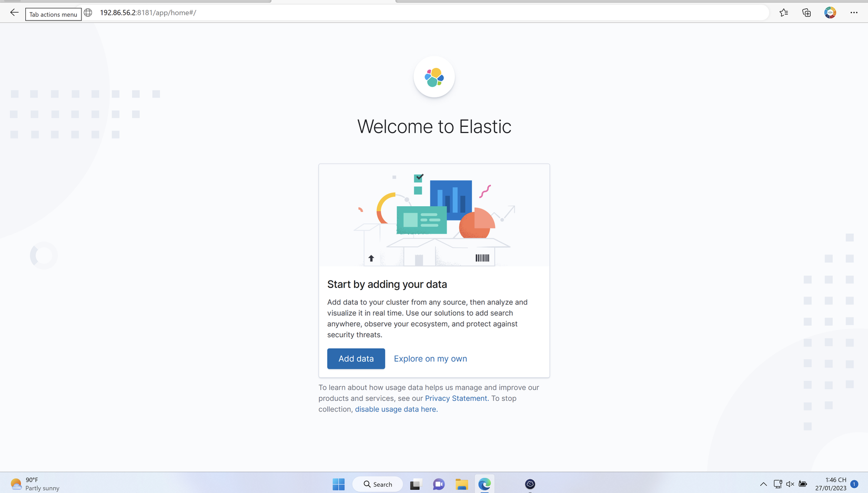Image resolution: width=868 pixels, height=493 pixels.
Task: Open the Chat app in taskbar
Action: click(439, 484)
